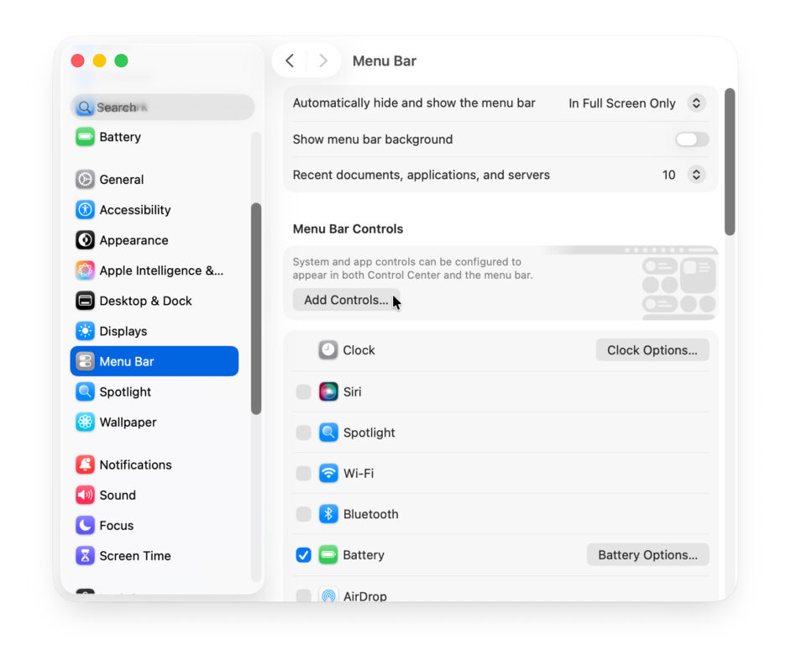
Task: Click the Focus sidebar icon
Action: coord(84,525)
